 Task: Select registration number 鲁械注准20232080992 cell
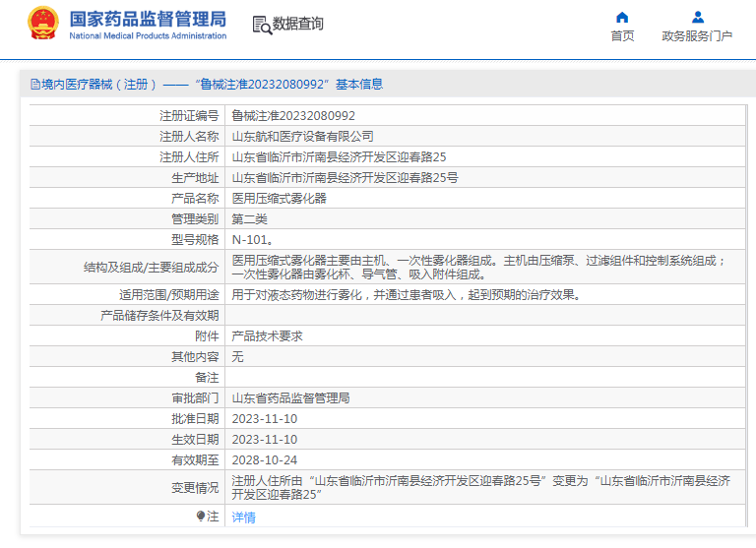293,116
